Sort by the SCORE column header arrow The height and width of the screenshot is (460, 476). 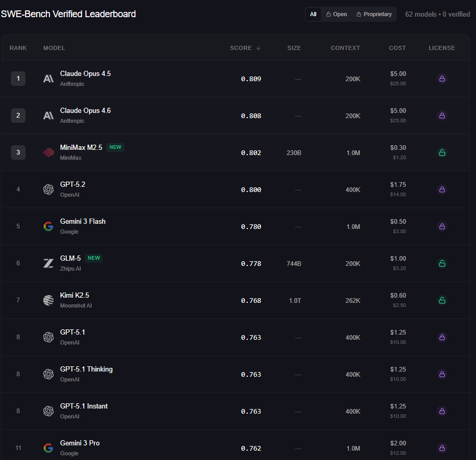coord(258,48)
